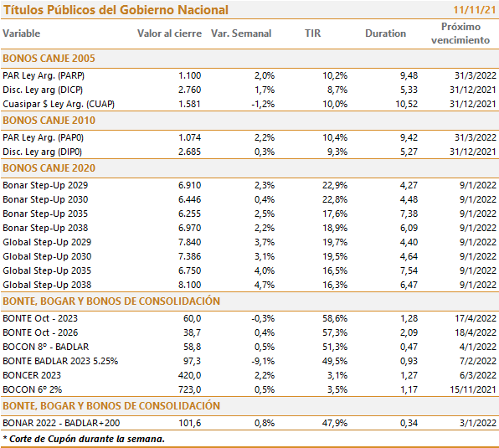Click the Global Step-Up 2030 row label
Viewport: 499px width, 448px height.
(47, 257)
